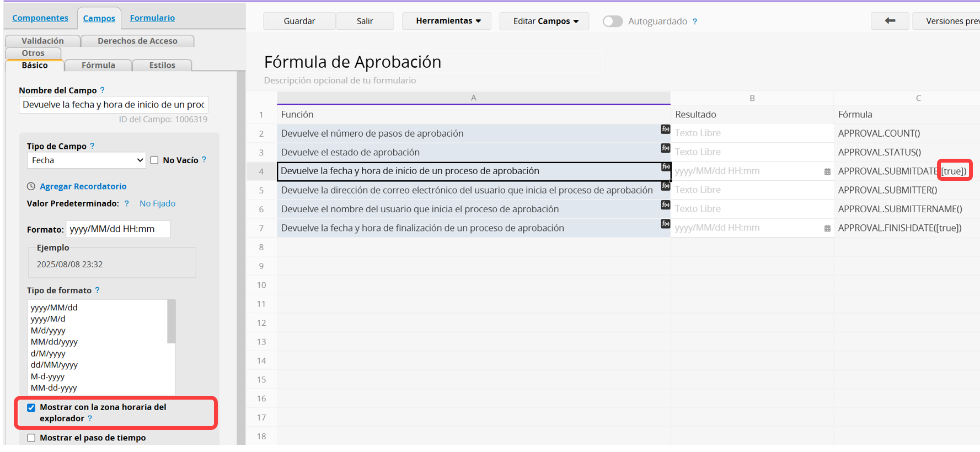Open help for browser time zone option

[x=90, y=418]
